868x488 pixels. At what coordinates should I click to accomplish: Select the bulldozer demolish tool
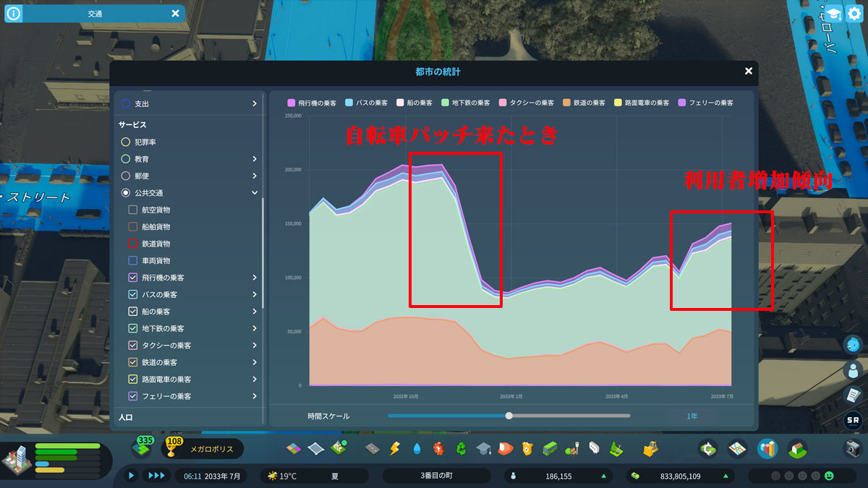click(649, 449)
